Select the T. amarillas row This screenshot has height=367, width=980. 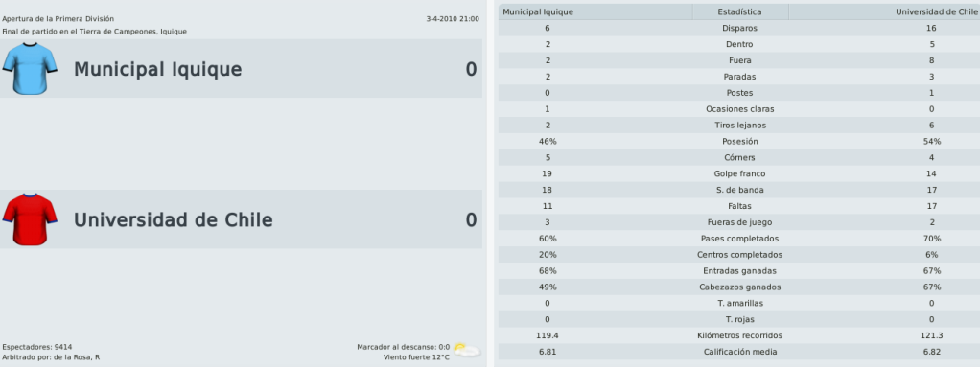coord(738,304)
